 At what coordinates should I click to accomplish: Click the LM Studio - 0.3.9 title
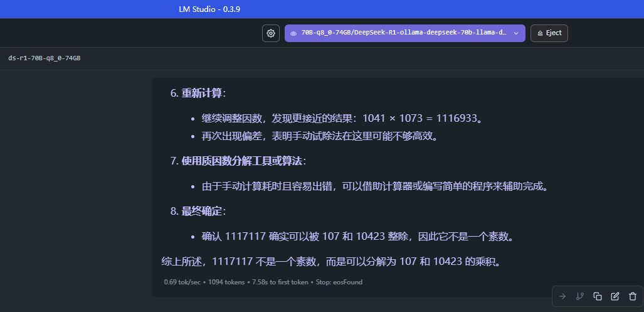coord(209,9)
